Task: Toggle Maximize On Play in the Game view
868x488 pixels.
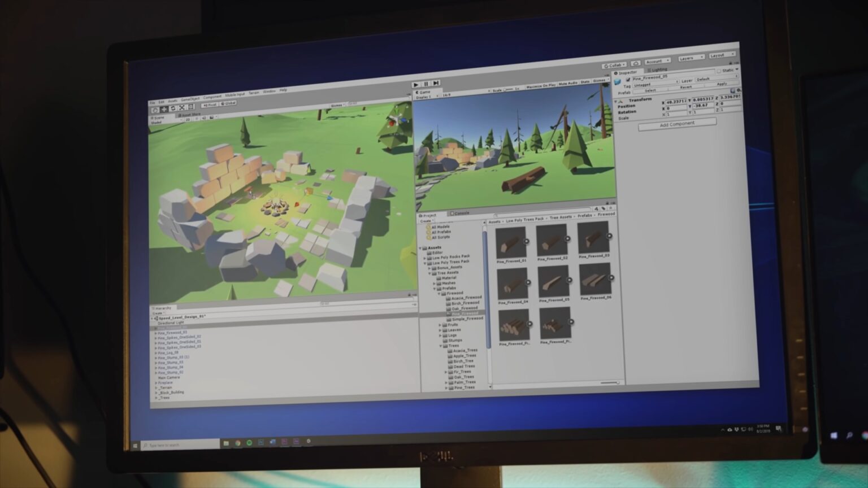Action: 541,86
